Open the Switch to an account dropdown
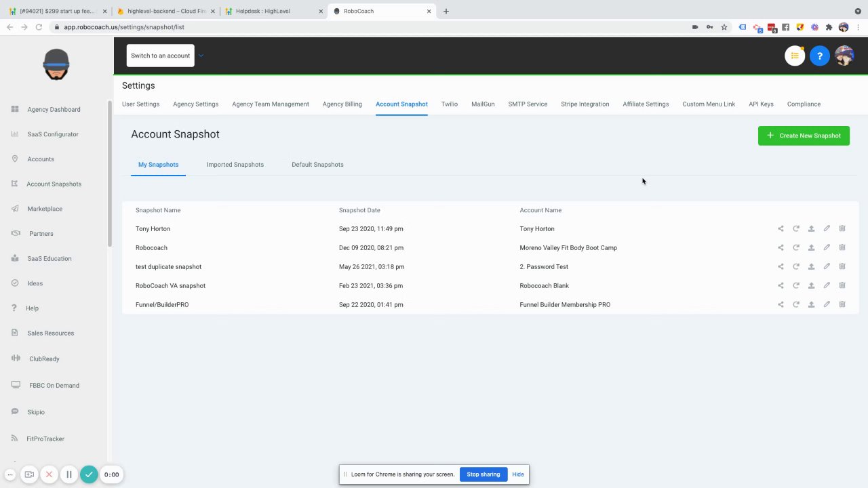The image size is (868, 488). point(161,56)
